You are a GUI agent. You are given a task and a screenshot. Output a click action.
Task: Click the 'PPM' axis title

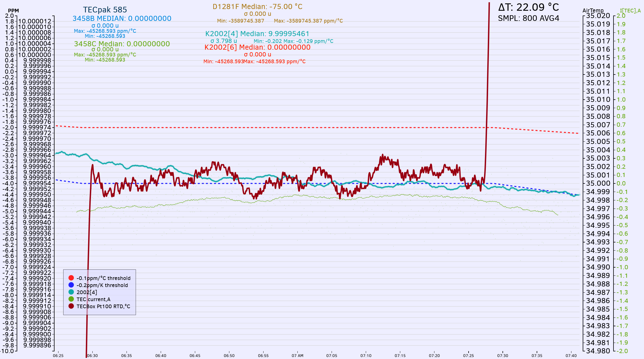coord(13,11)
